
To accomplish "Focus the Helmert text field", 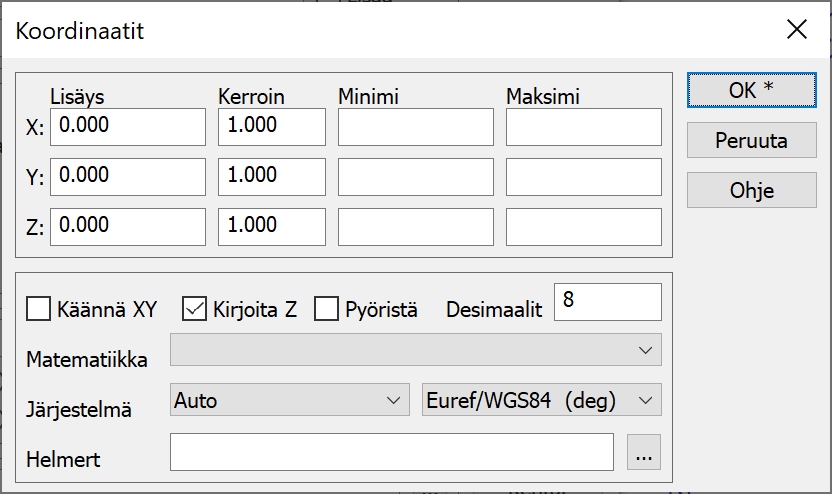I will (391, 452).
